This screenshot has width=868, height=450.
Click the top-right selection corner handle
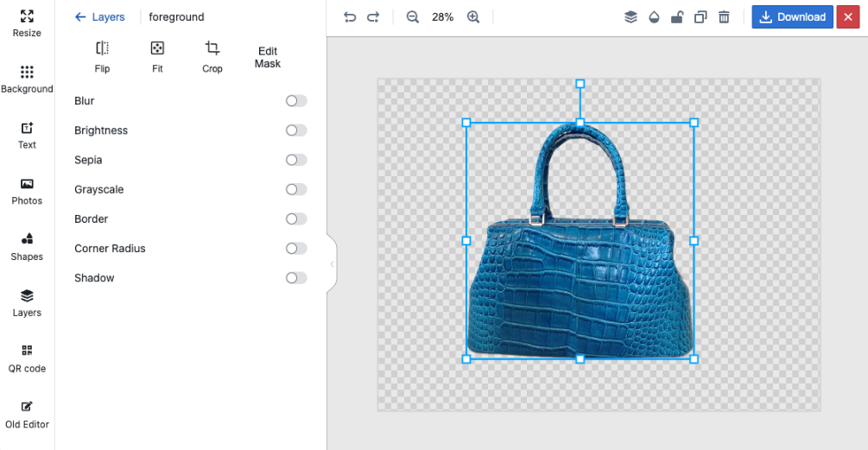pyautogui.click(x=694, y=123)
